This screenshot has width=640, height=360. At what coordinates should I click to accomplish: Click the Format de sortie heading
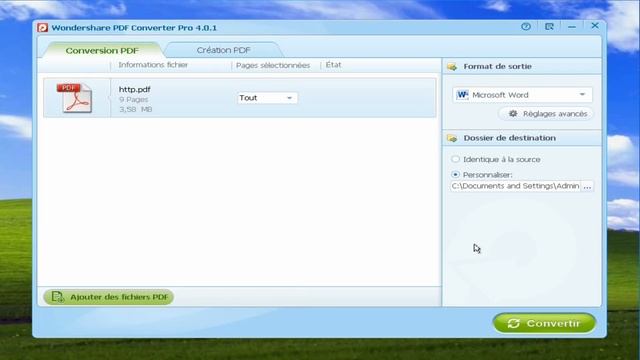coord(498,67)
